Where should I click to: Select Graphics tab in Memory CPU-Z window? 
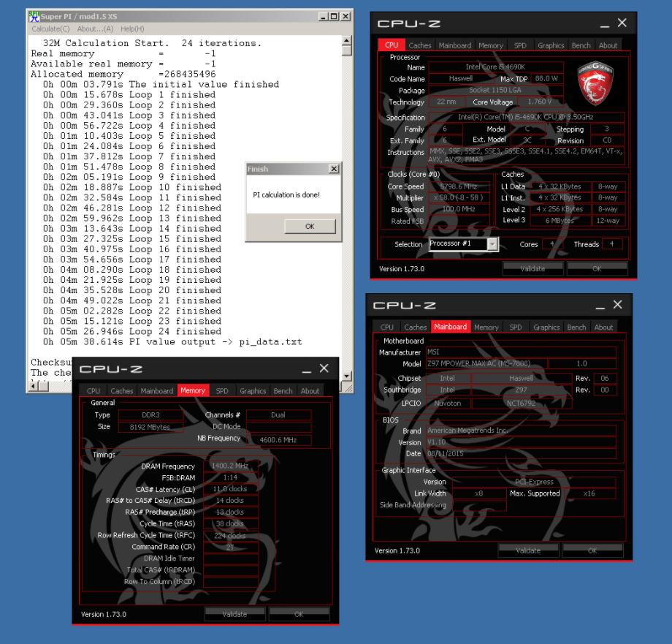click(253, 391)
